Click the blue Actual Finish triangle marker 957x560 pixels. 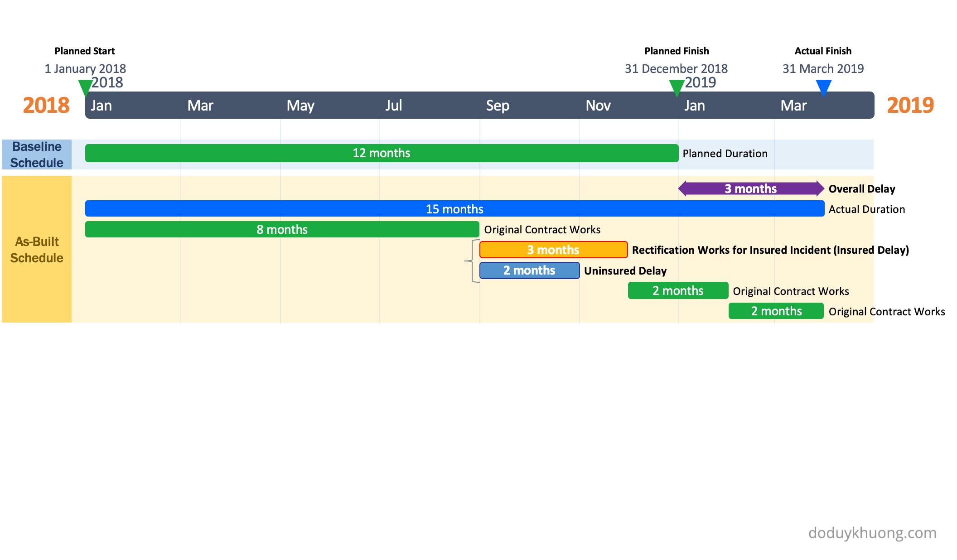823,87
